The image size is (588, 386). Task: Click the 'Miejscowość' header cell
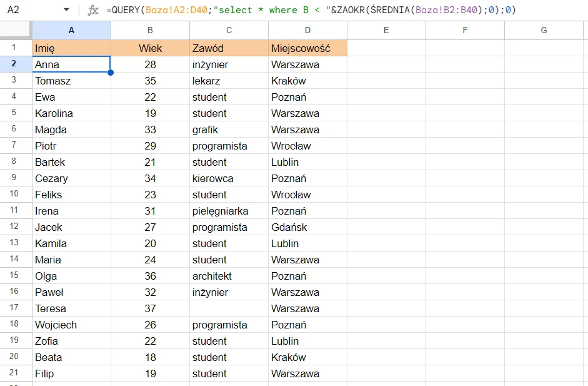307,48
